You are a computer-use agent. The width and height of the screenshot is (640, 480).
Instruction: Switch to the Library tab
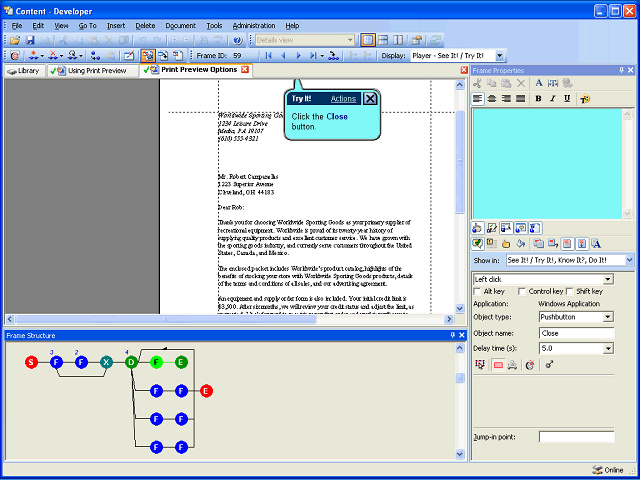(x=24, y=71)
